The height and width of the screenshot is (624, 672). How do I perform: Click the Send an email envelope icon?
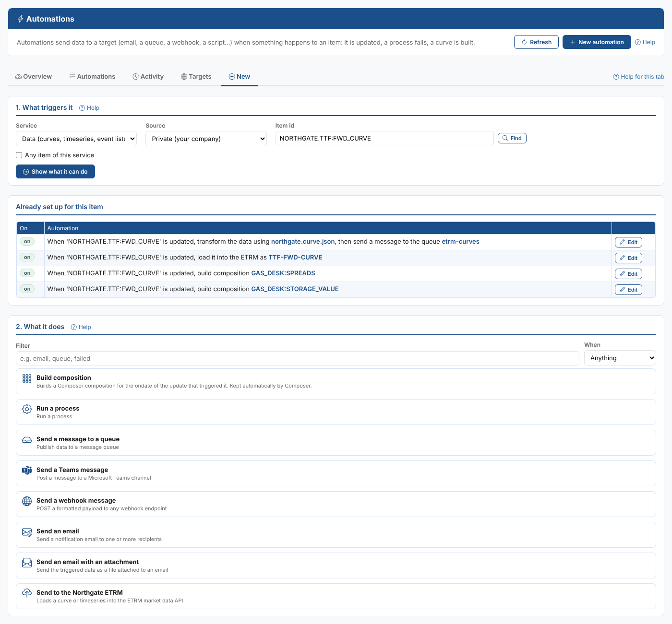point(27,532)
